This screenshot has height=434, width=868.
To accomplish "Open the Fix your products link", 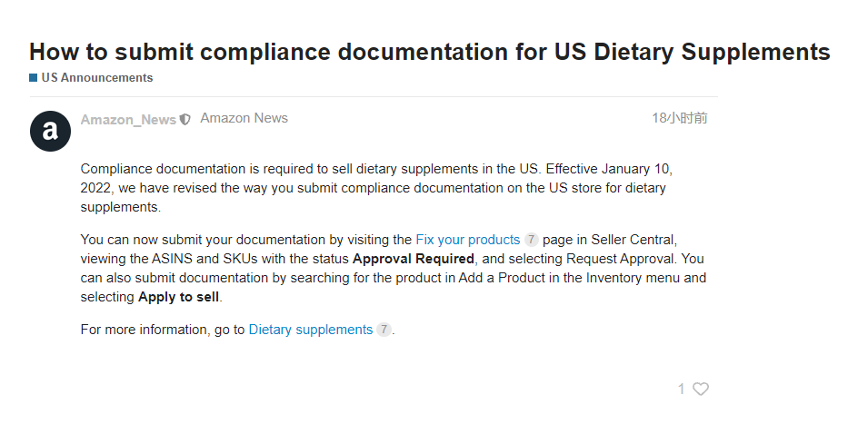I will [468, 240].
